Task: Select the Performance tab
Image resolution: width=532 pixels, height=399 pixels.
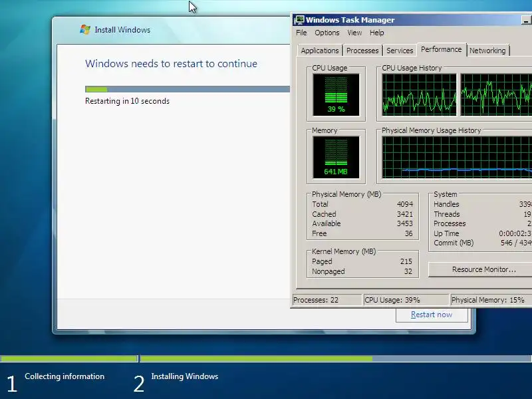Action: 441,49
